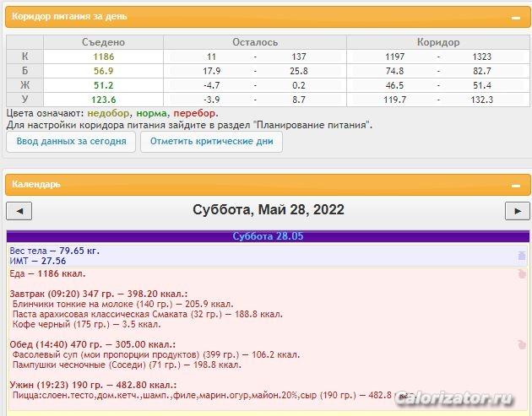Select the 'Суббота, Май 28, 2022' heading

pos(269,209)
